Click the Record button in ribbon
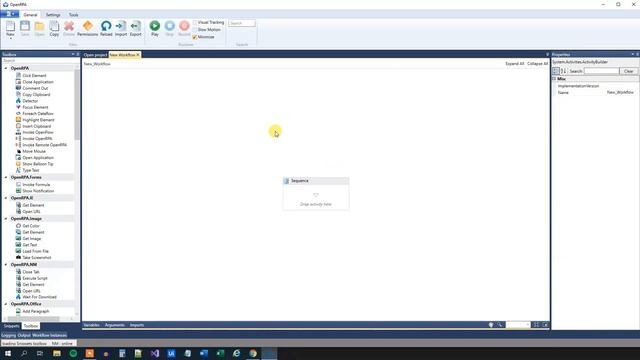This screenshot has height=360, width=640. pyautogui.click(x=184, y=28)
